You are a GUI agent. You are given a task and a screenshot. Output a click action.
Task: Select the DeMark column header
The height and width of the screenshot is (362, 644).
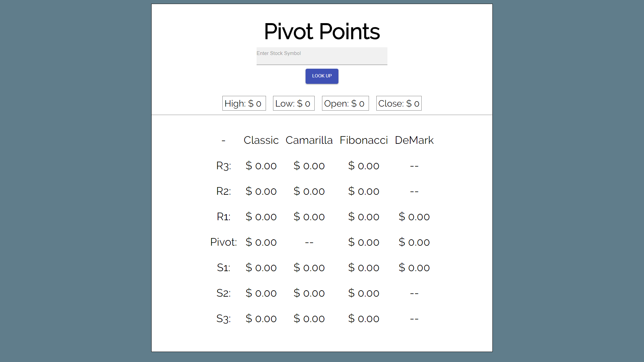(414, 140)
